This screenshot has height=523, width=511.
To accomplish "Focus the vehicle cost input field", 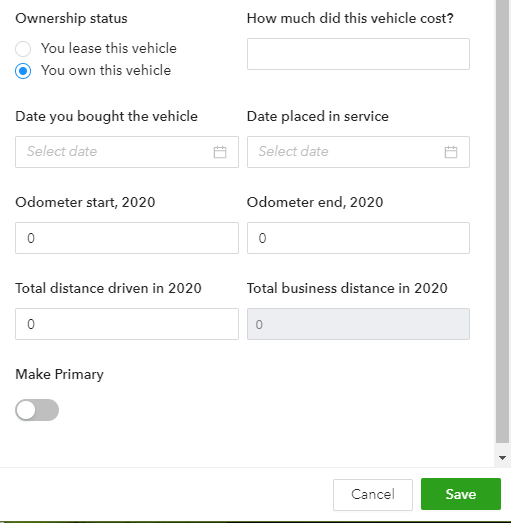I will pyautogui.click(x=358, y=54).
